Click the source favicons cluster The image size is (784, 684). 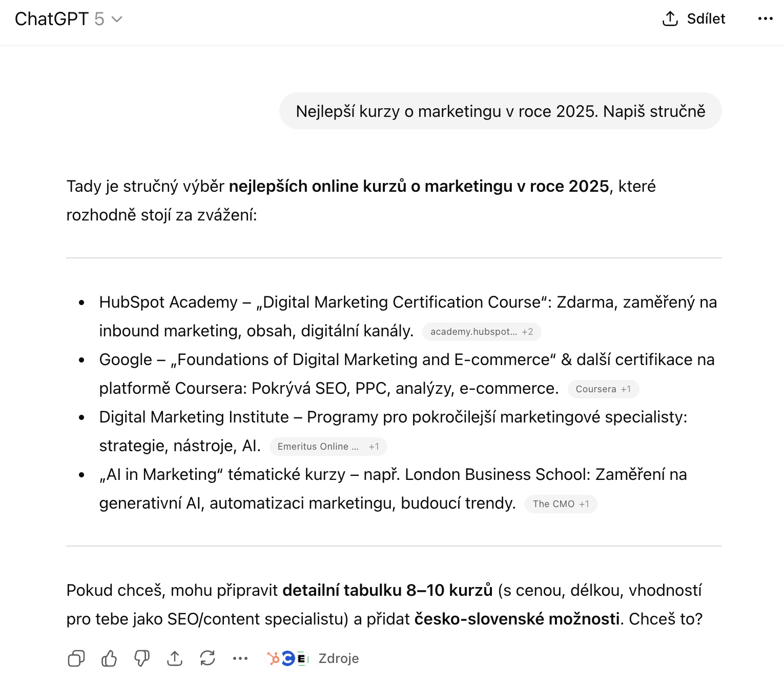pyautogui.click(x=287, y=658)
